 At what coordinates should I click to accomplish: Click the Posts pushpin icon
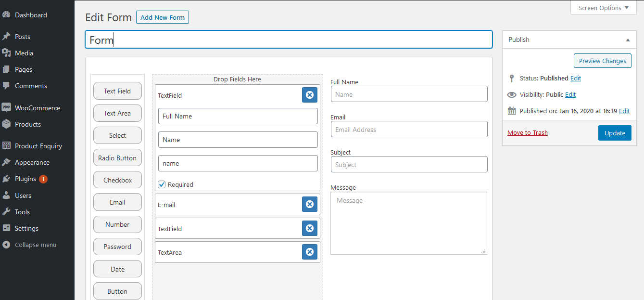[x=6, y=37]
